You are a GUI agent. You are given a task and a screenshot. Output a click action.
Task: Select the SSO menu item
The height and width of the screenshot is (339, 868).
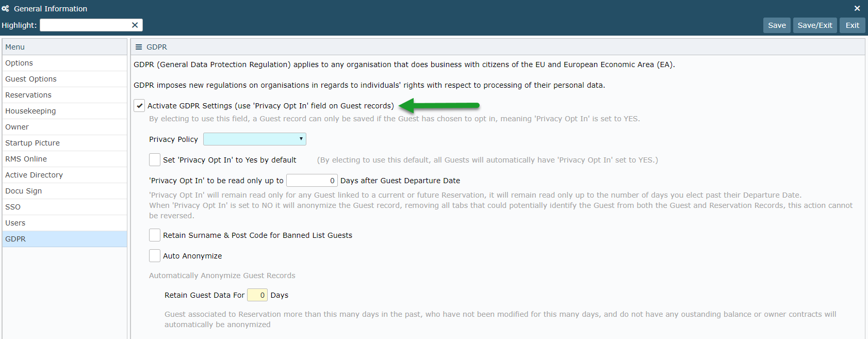coord(64,207)
